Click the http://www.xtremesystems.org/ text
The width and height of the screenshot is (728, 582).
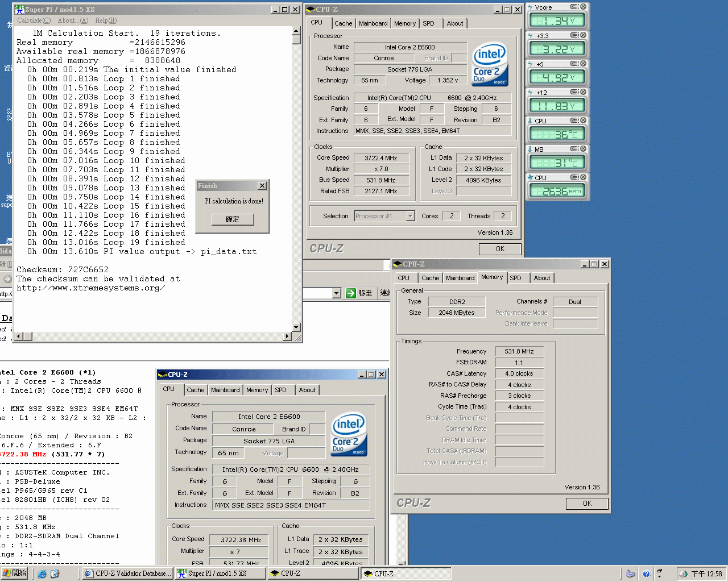[91, 288]
